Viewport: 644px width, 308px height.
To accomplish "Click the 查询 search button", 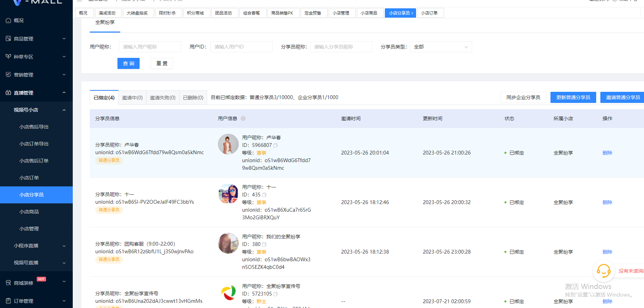I will pyautogui.click(x=129, y=63).
